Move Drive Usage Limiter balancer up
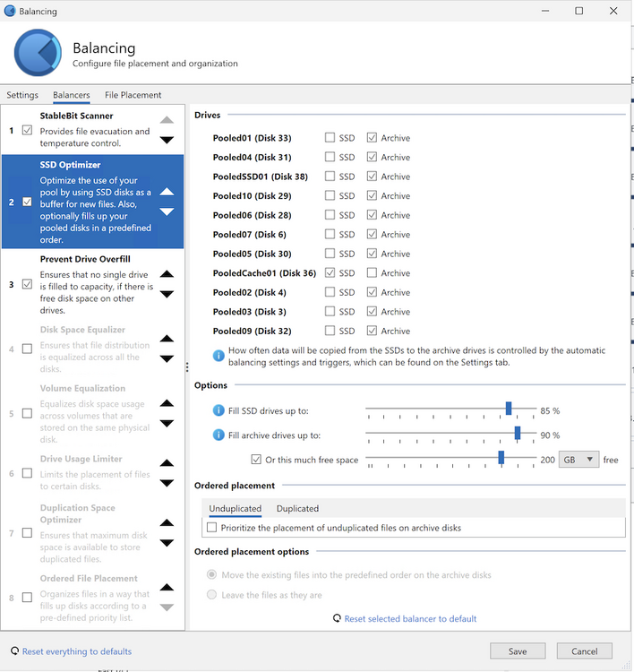634x672 pixels. [167, 463]
